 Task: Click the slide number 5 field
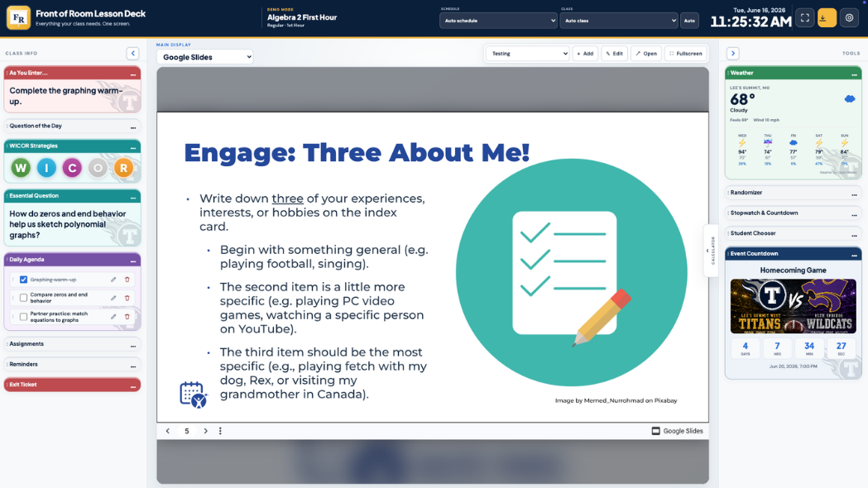[x=186, y=431]
